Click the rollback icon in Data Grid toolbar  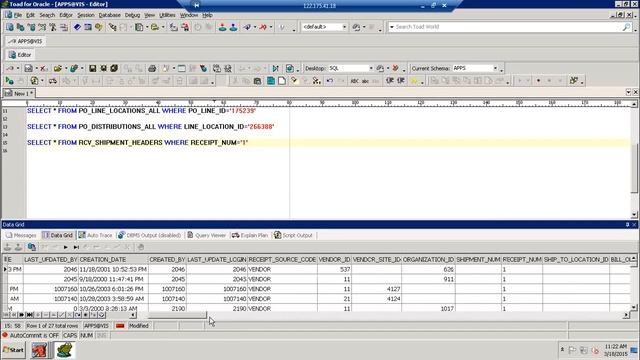point(18,247)
